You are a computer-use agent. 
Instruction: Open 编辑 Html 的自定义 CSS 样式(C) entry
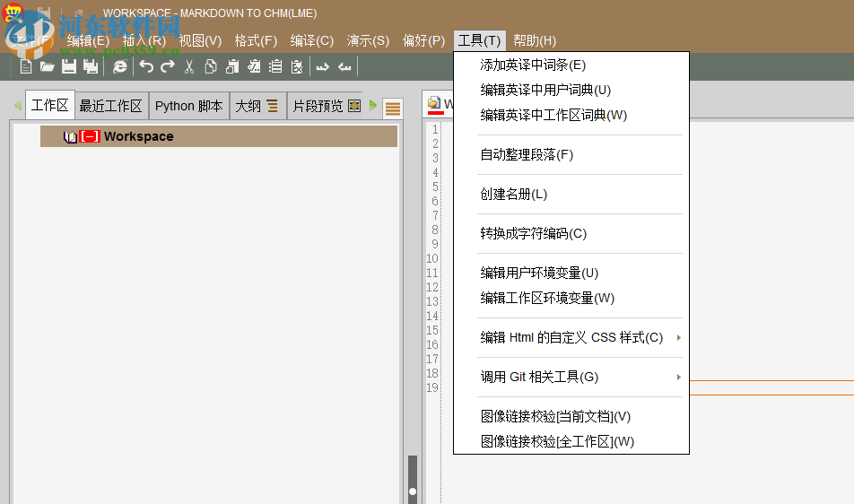pos(571,338)
